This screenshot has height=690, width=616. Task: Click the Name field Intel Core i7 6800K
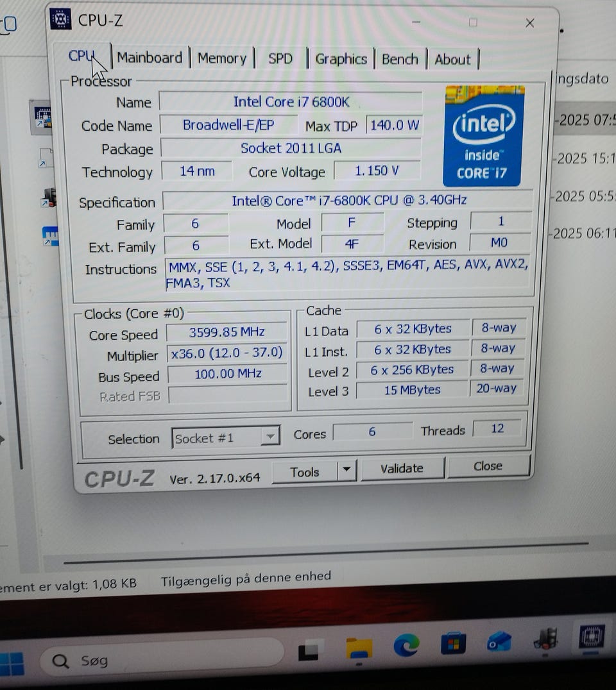point(291,102)
